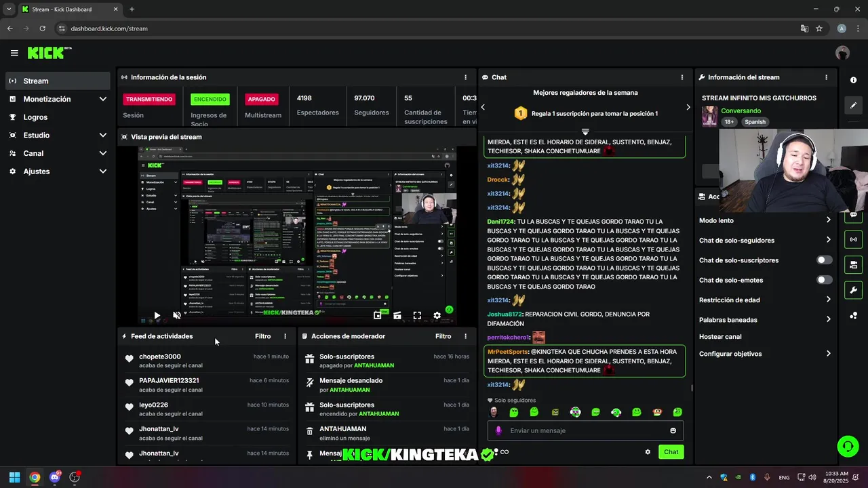Click the chat bubble icon in right sidebar

click(853, 216)
